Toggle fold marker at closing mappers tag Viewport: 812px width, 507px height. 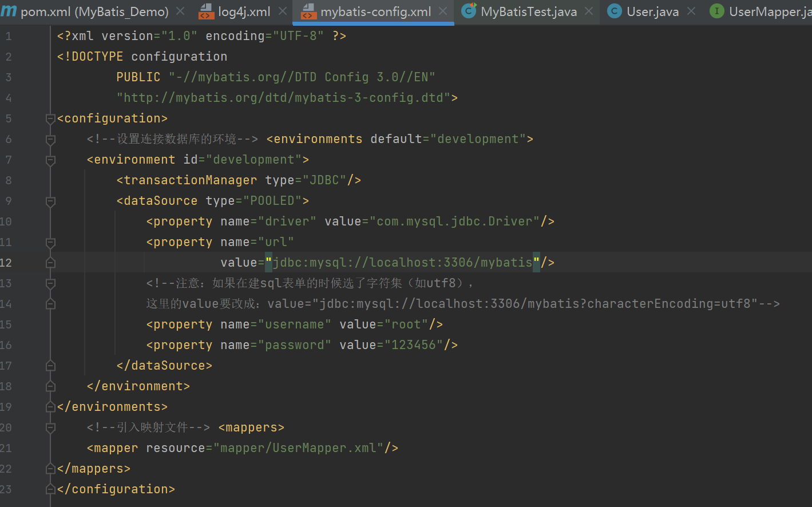(x=50, y=469)
